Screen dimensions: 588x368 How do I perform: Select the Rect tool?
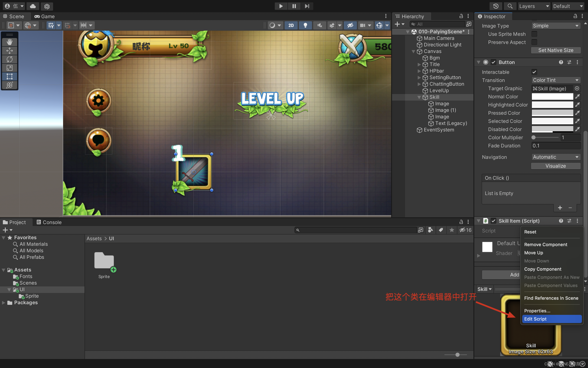9,76
